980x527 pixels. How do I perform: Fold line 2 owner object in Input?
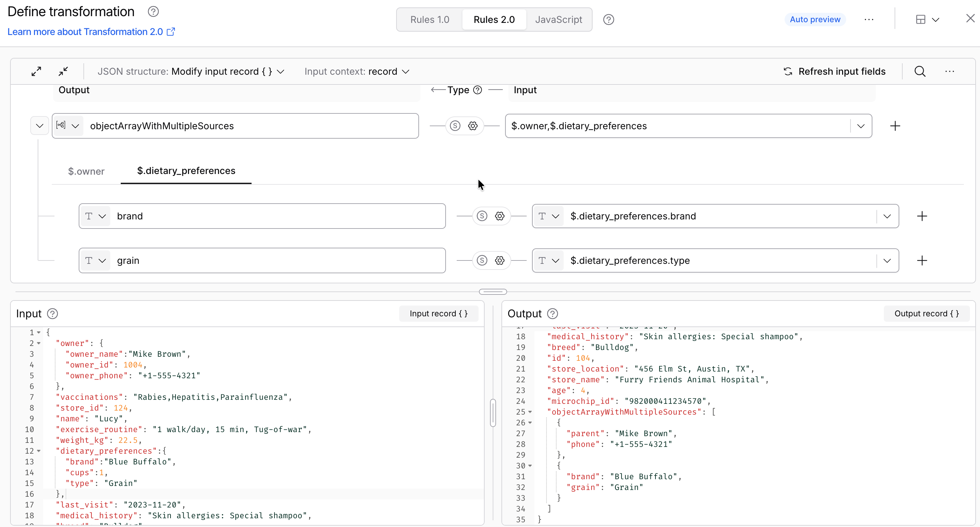pyautogui.click(x=38, y=343)
